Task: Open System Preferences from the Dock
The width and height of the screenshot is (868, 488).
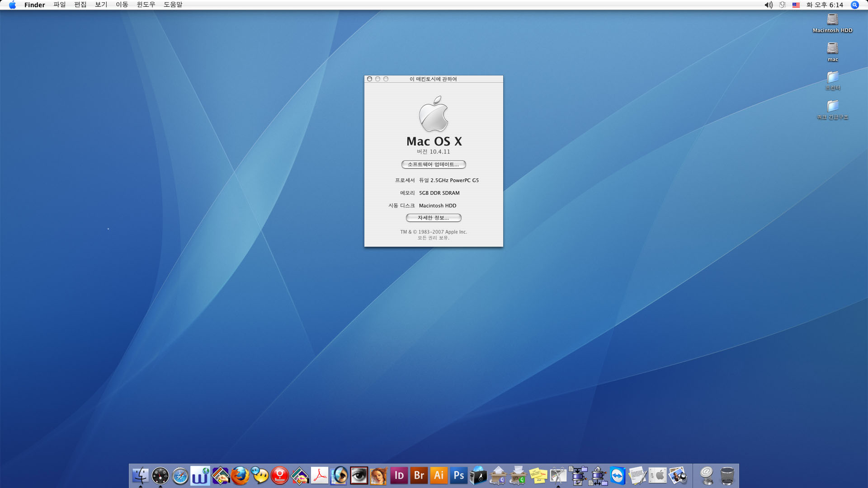Action: click(657, 476)
